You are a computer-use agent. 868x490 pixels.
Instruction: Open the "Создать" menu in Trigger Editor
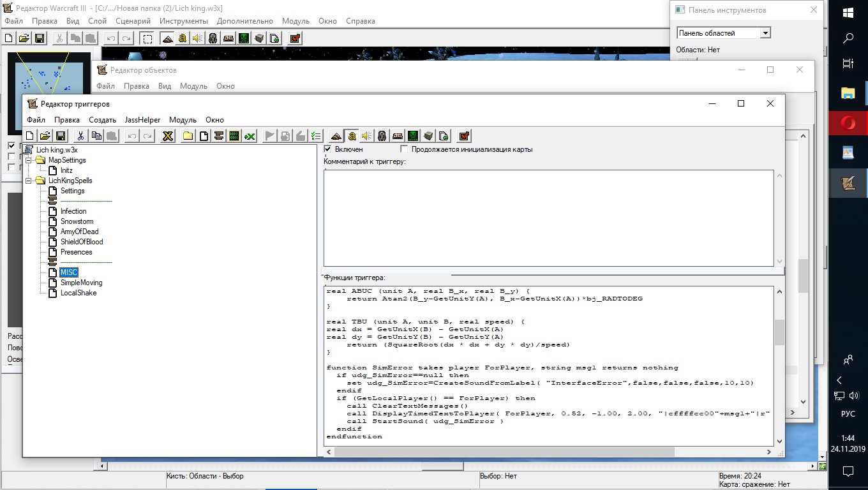[x=102, y=120]
